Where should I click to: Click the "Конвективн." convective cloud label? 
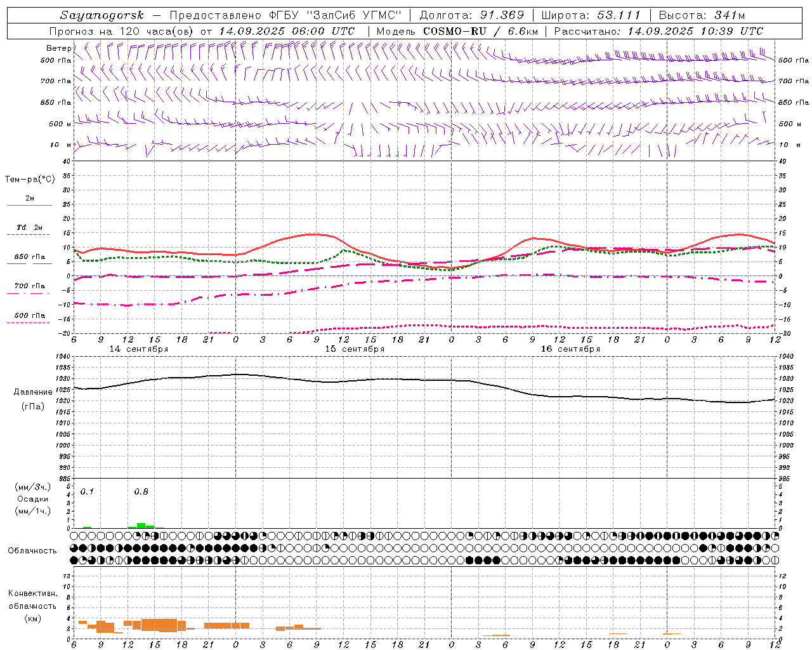(x=33, y=594)
